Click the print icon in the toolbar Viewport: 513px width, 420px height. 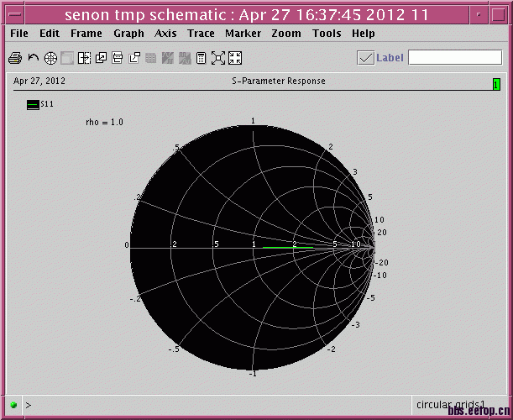tap(15, 58)
